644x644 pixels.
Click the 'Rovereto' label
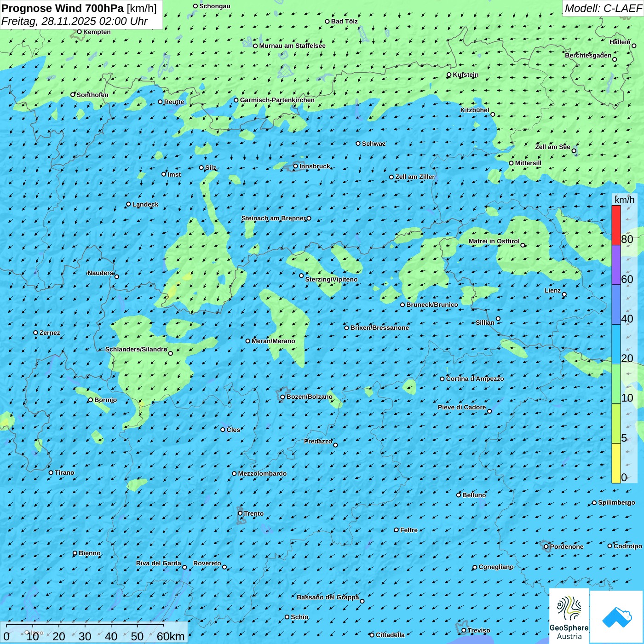click(x=207, y=563)
